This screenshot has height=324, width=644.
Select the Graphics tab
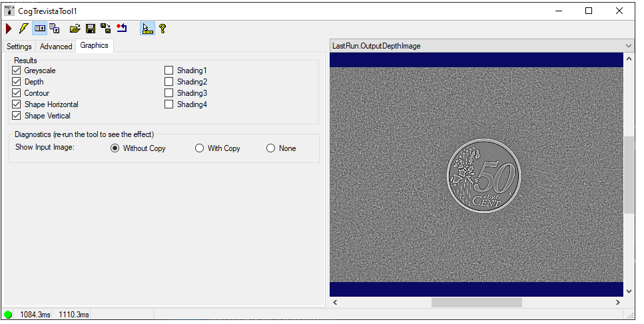click(94, 45)
